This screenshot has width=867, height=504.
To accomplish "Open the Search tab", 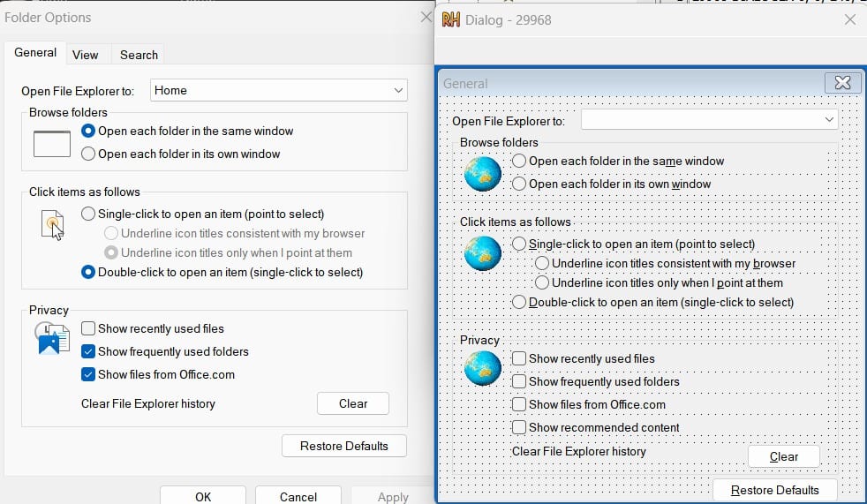I will 139,55.
